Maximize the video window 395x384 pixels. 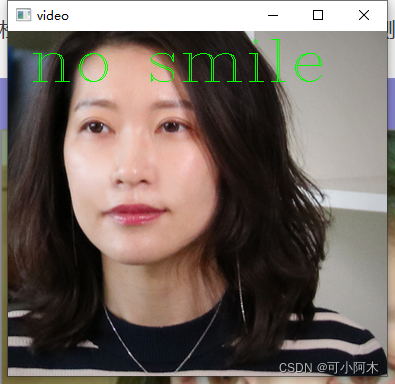pos(318,15)
